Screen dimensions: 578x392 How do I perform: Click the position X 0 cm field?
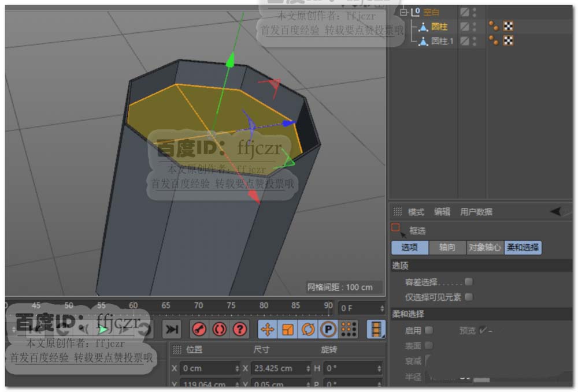click(x=210, y=368)
